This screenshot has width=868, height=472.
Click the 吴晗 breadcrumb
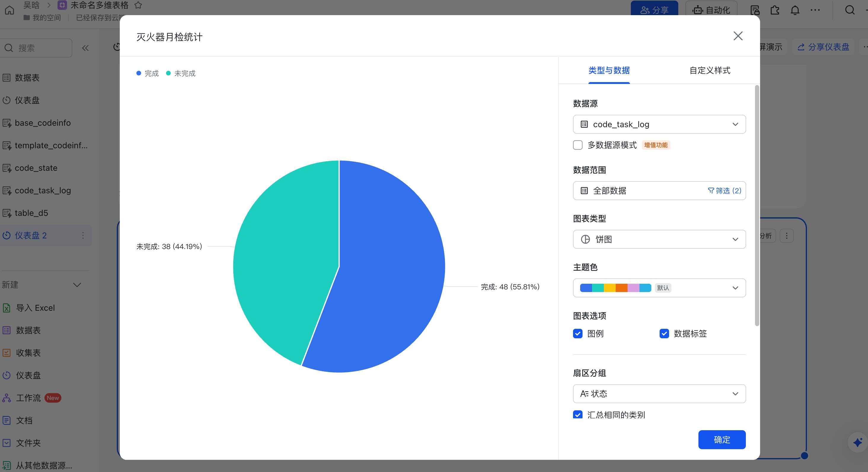(x=31, y=5)
